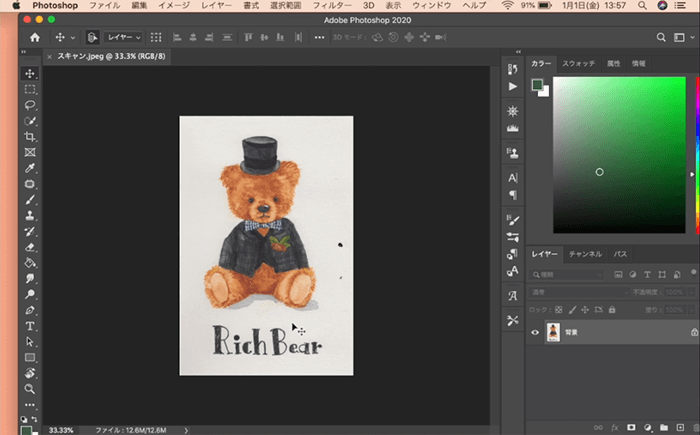
Task: Align left edges button in options bar
Action: click(177, 38)
